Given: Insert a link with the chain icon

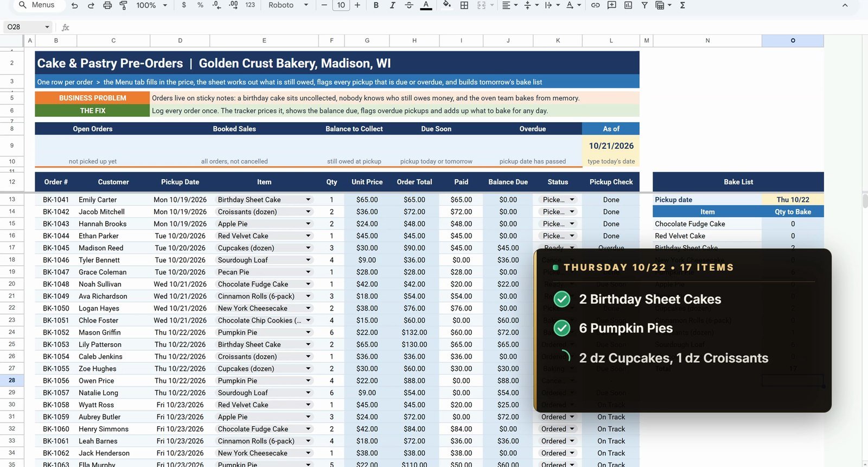Looking at the screenshot, I should (596, 5).
